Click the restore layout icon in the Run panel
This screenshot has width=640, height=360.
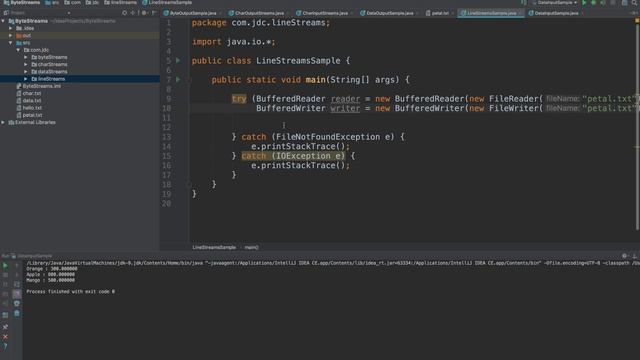click(5, 315)
